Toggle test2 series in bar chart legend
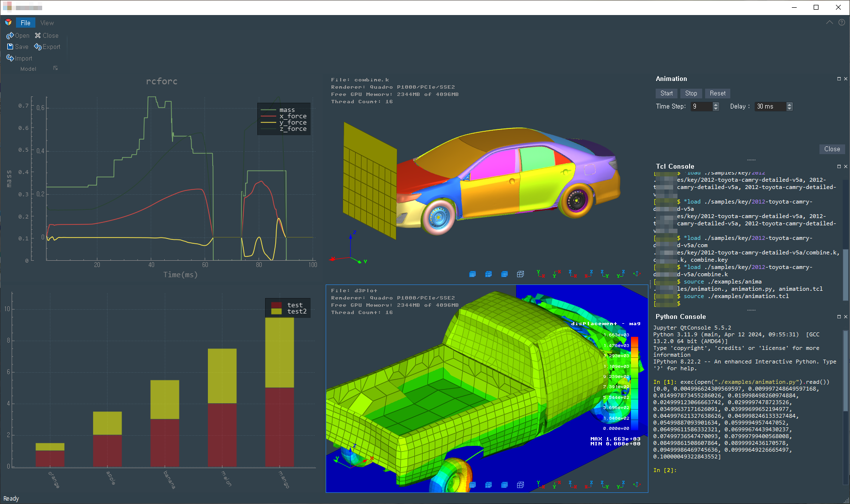Viewport: 850px width, 504px height. pyautogui.click(x=289, y=312)
